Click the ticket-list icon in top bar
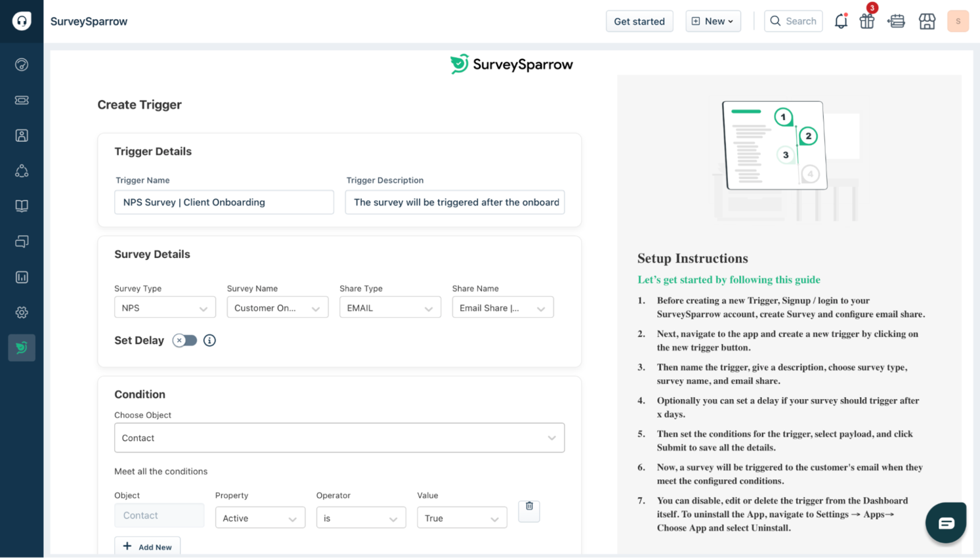Image resolution: width=980 pixels, height=558 pixels. 896,21
